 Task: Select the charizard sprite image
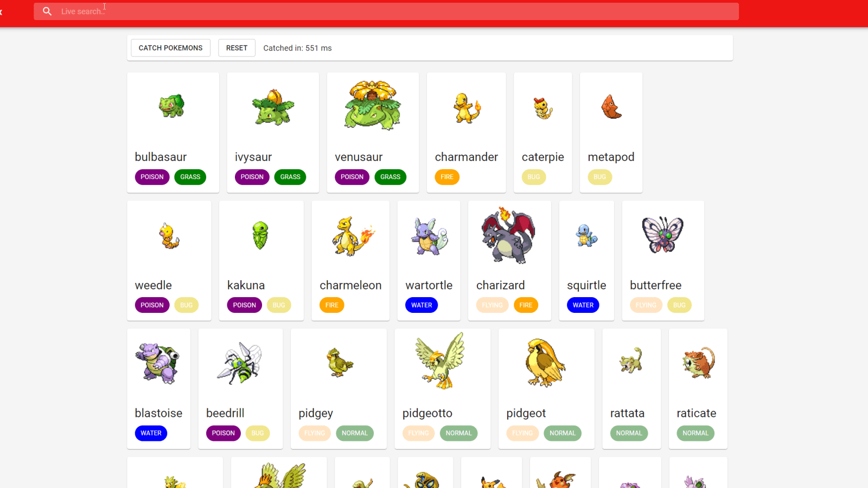(509, 235)
